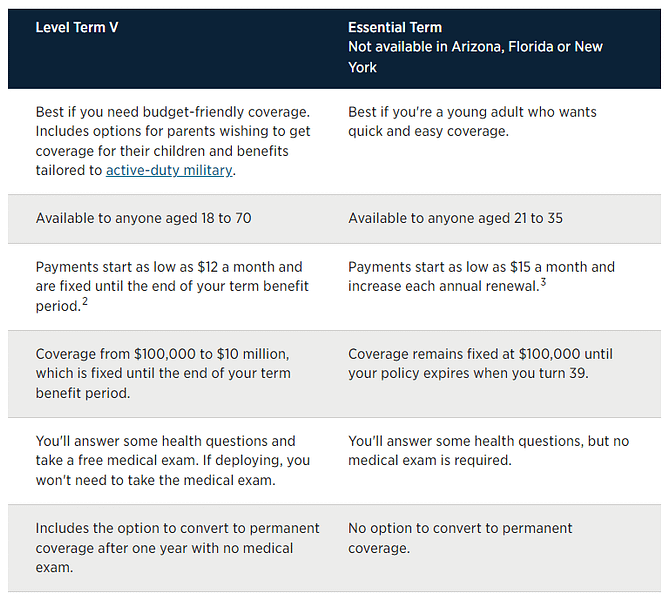
Task: Click the deploying medical exam exemption sentence
Action: [x=200, y=470]
